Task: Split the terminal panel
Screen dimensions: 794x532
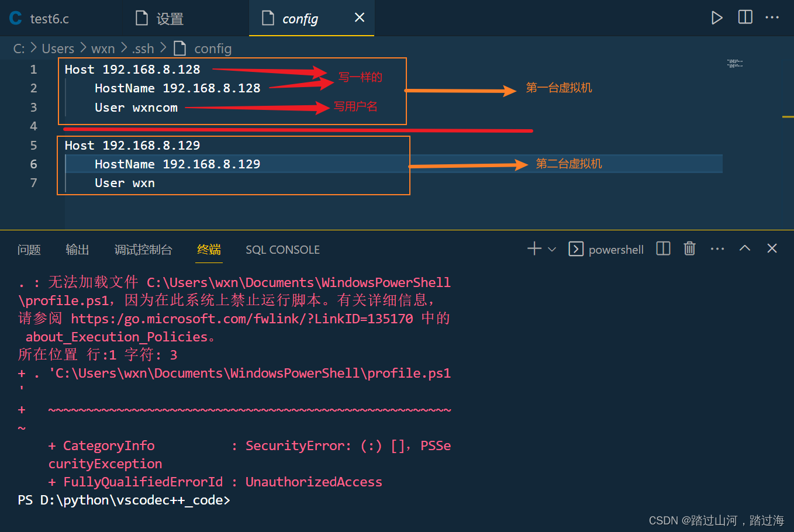Action: tap(663, 248)
